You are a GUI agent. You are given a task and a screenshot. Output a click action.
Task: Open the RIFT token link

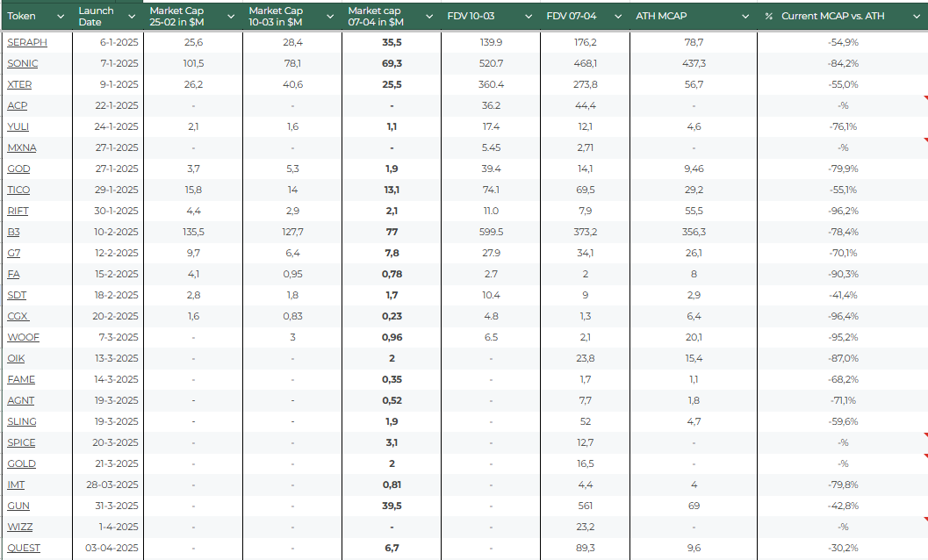coord(18,211)
